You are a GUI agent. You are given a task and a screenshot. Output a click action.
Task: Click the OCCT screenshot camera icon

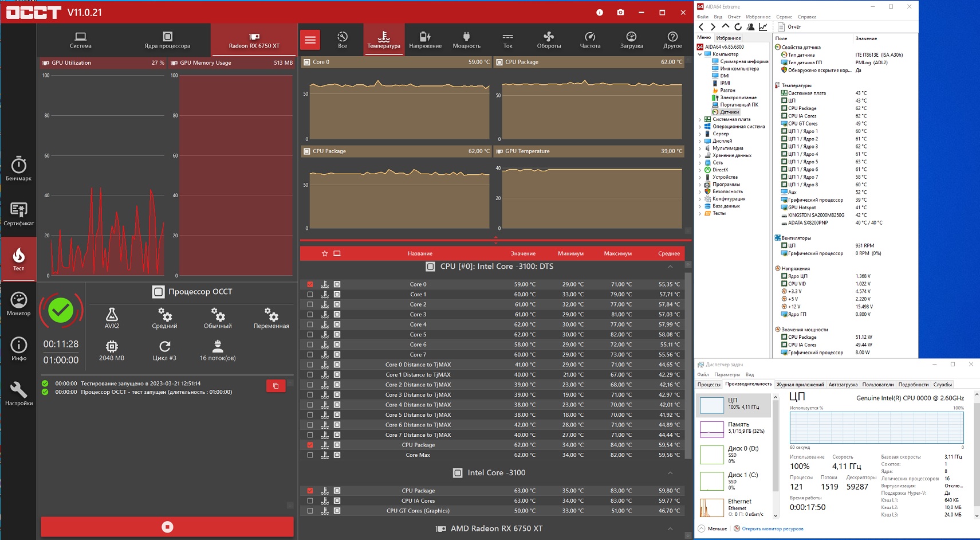(620, 12)
